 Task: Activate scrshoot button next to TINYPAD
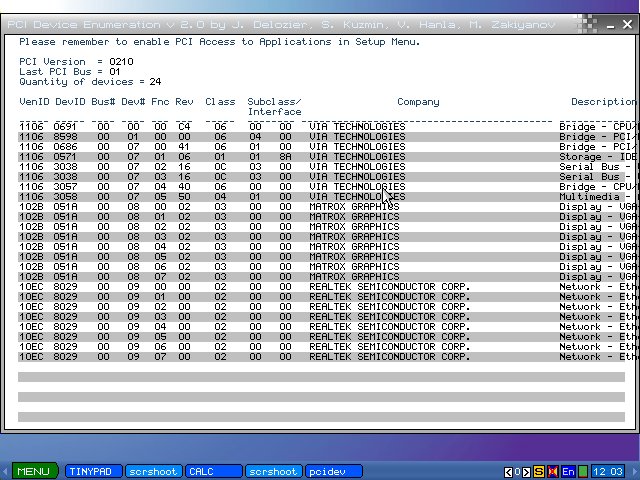(154, 471)
